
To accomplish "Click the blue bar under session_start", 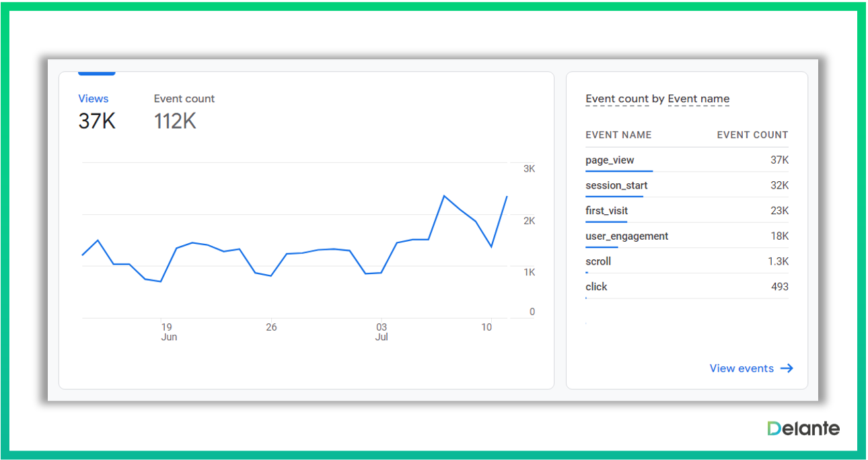I will (x=614, y=197).
